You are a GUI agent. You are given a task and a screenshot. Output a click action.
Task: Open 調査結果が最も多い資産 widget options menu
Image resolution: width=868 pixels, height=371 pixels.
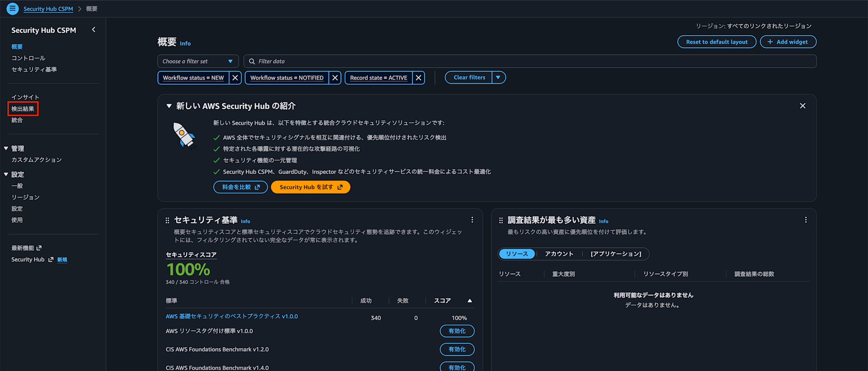806,220
